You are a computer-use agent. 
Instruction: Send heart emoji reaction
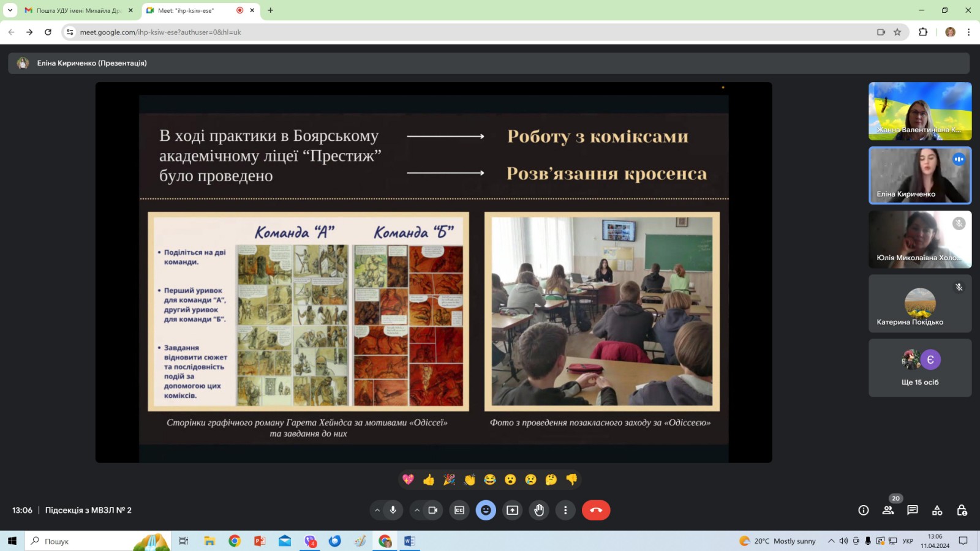pyautogui.click(x=409, y=479)
